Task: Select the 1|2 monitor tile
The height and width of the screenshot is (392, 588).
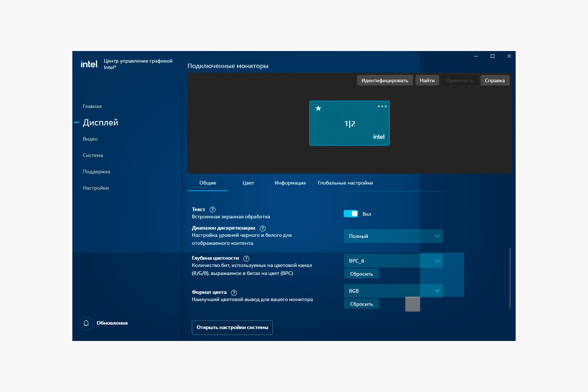Action: pyautogui.click(x=349, y=123)
